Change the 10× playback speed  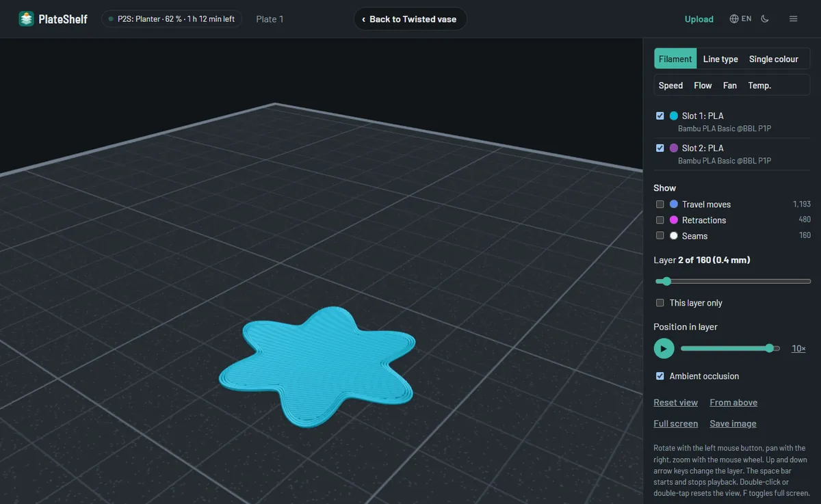pyautogui.click(x=798, y=349)
